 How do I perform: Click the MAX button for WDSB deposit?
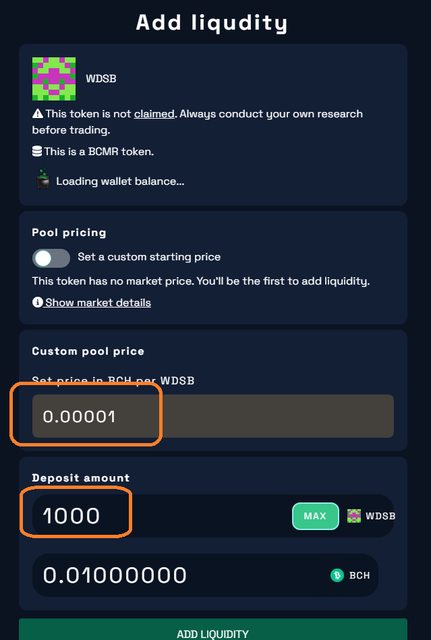click(315, 516)
